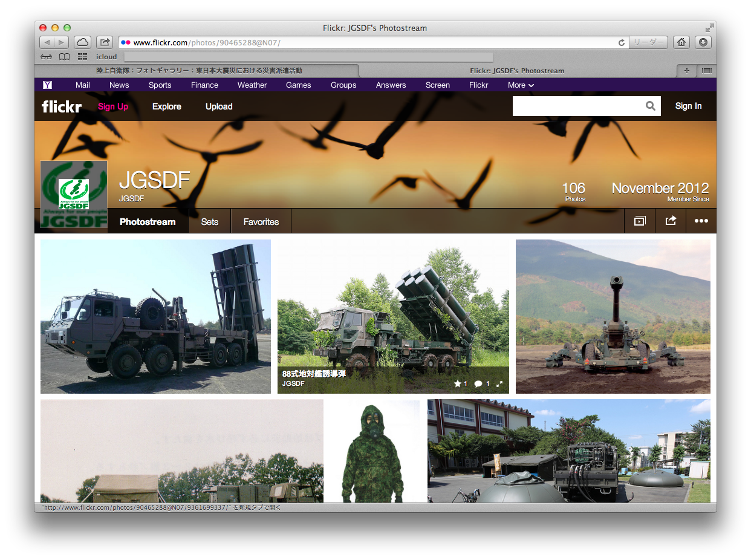Open Games in the Yahoo bar
This screenshot has height=560, width=751.
(299, 85)
